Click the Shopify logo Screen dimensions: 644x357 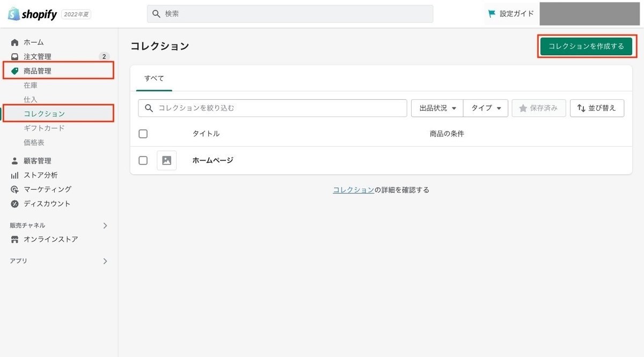pos(32,14)
